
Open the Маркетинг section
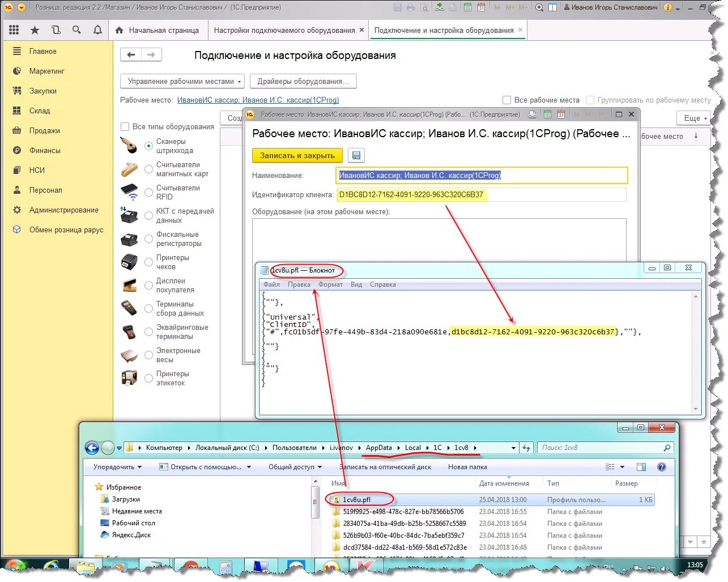coord(47,71)
